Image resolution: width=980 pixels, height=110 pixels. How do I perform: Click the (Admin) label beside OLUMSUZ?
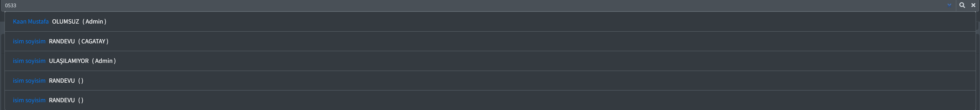click(x=94, y=22)
